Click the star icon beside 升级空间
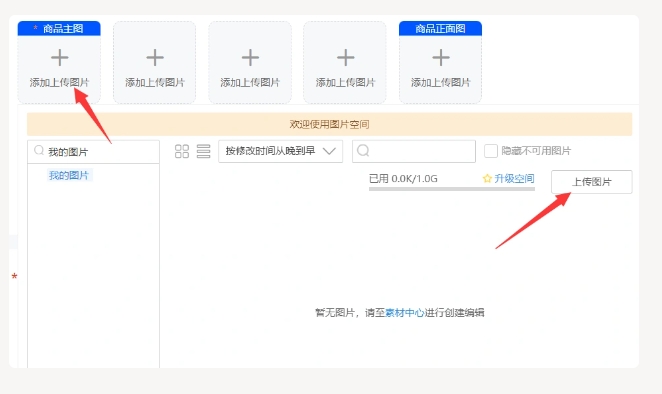Viewport: 662px width, 394px height. [x=487, y=179]
